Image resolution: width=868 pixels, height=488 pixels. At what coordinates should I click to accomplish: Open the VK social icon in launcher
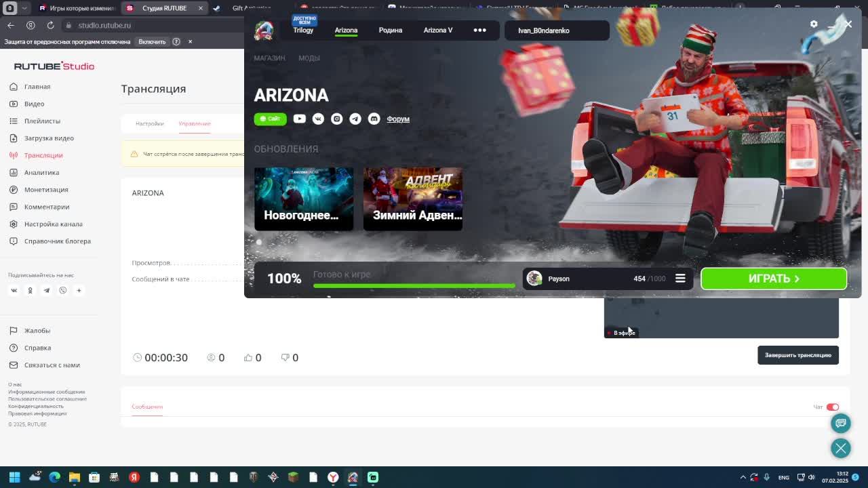point(318,119)
